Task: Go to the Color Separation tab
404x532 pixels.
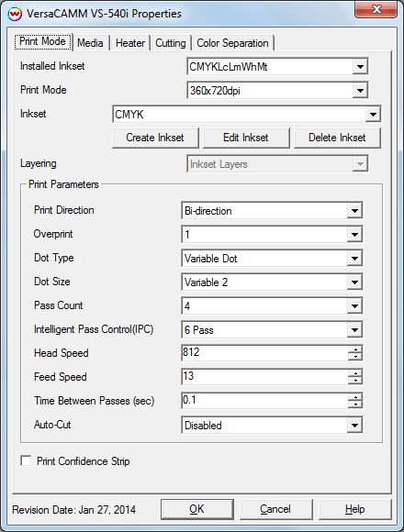Action: 233,43
